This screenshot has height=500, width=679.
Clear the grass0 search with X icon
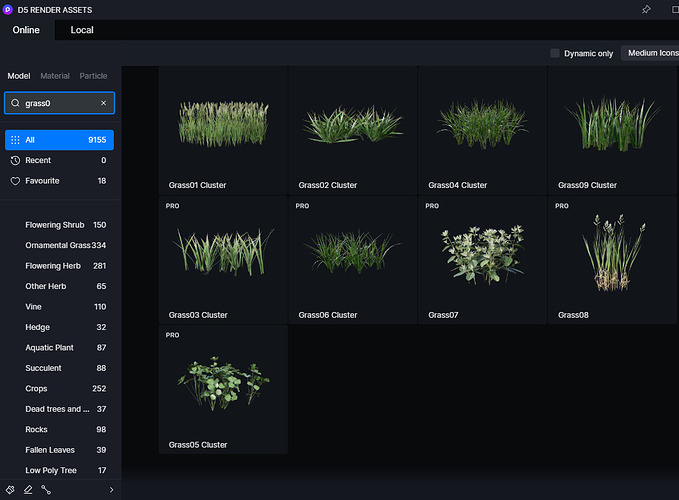pos(103,103)
